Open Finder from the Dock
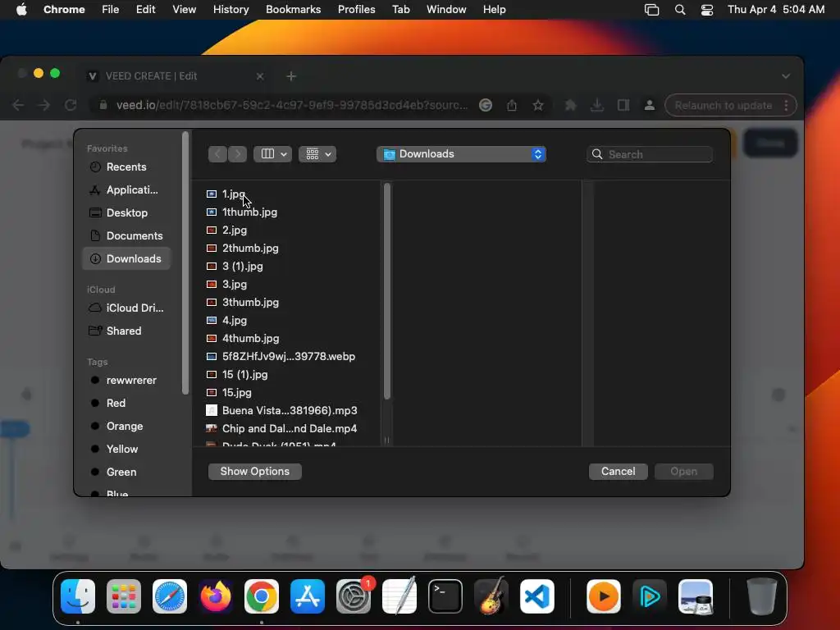This screenshot has height=630, width=840. (x=78, y=596)
